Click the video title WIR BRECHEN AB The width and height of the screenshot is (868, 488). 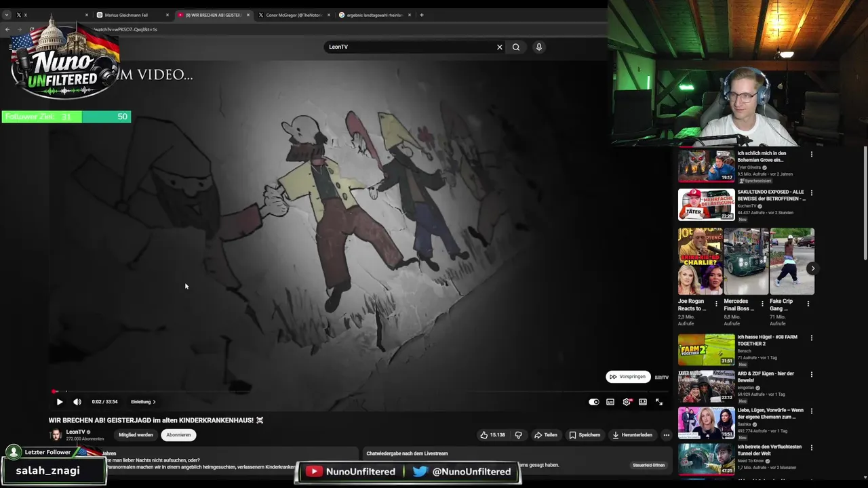pyautogui.click(x=156, y=420)
